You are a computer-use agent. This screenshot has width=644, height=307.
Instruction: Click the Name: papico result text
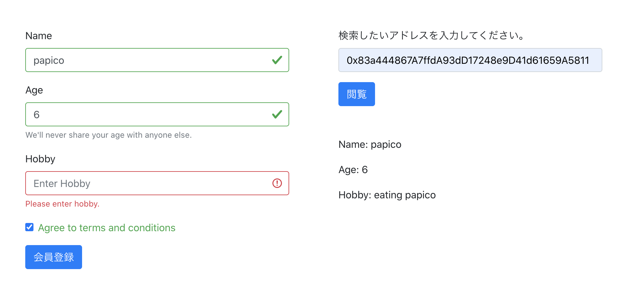[x=370, y=144]
